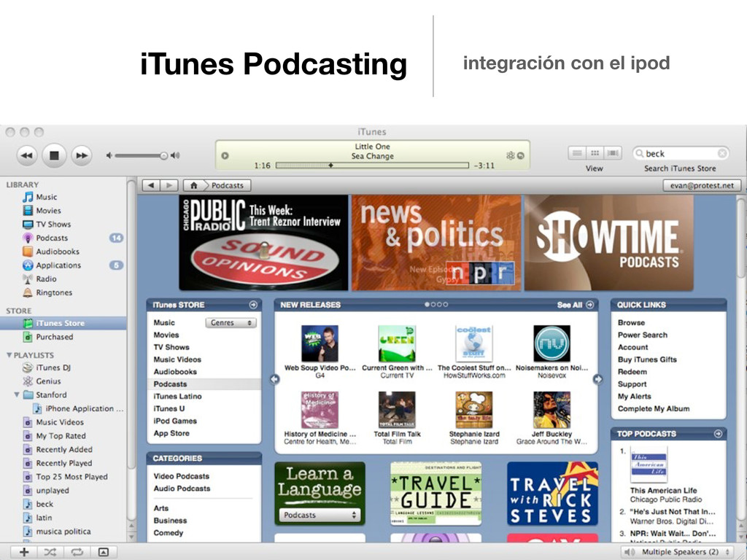Viewport: 747px width, 560px height.
Task: Go forward in the store browser
Action: pyautogui.click(x=169, y=185)
